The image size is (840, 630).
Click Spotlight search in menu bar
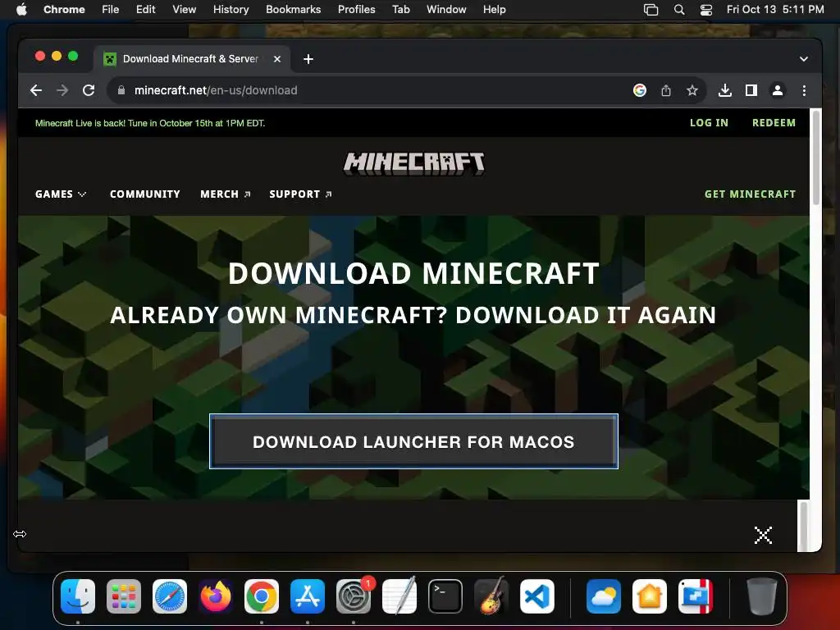(678, 10)
